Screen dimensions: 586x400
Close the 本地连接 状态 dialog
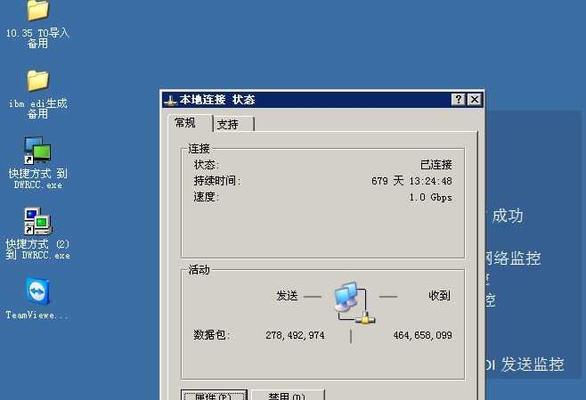pyautogui.click(x=475, y=99)
